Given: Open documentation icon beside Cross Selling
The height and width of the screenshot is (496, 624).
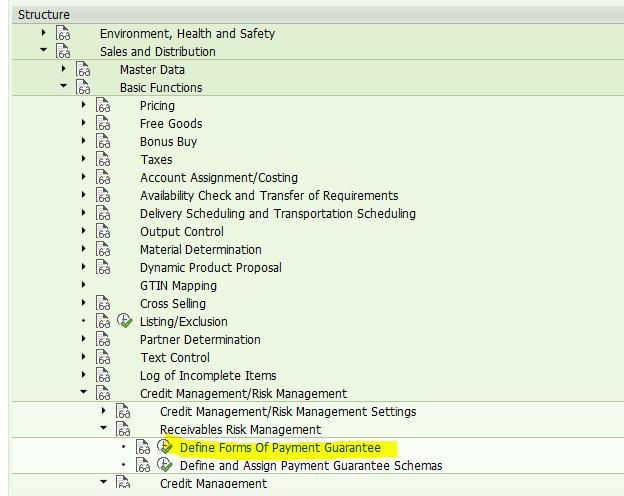Looking at the screenshot, I should pyautogui.click(x=103, y=303).
